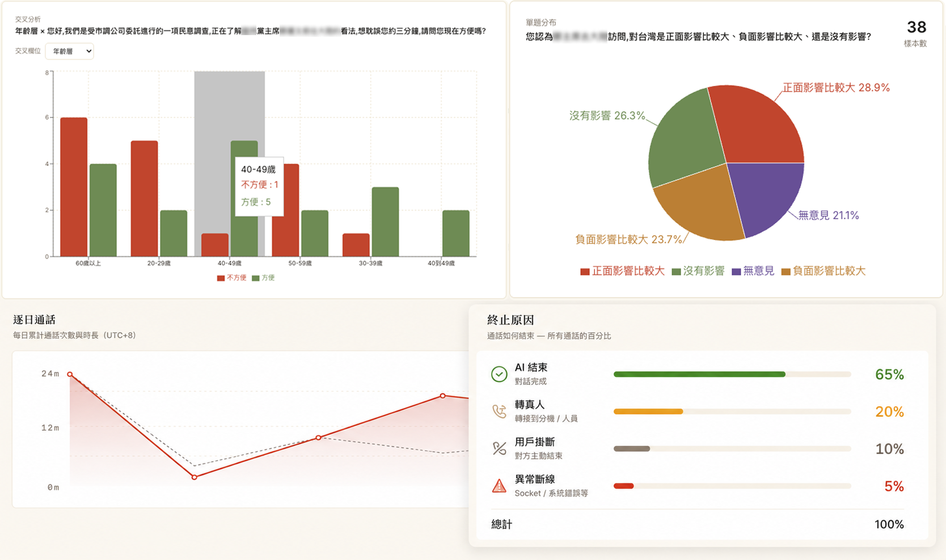Click the 用戶掛斷 hang-up icon
Viewport: 946px width, 560px height.
click(x=499, y=449)
